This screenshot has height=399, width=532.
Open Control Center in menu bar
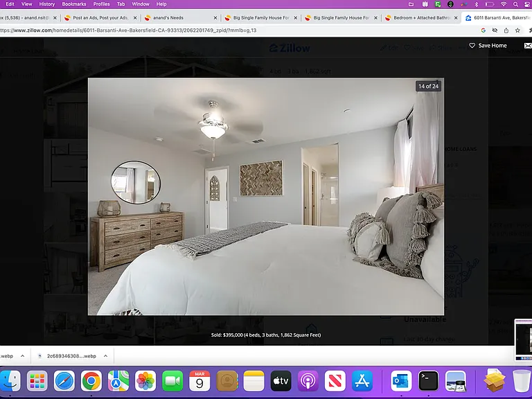(x=528, y=4)
